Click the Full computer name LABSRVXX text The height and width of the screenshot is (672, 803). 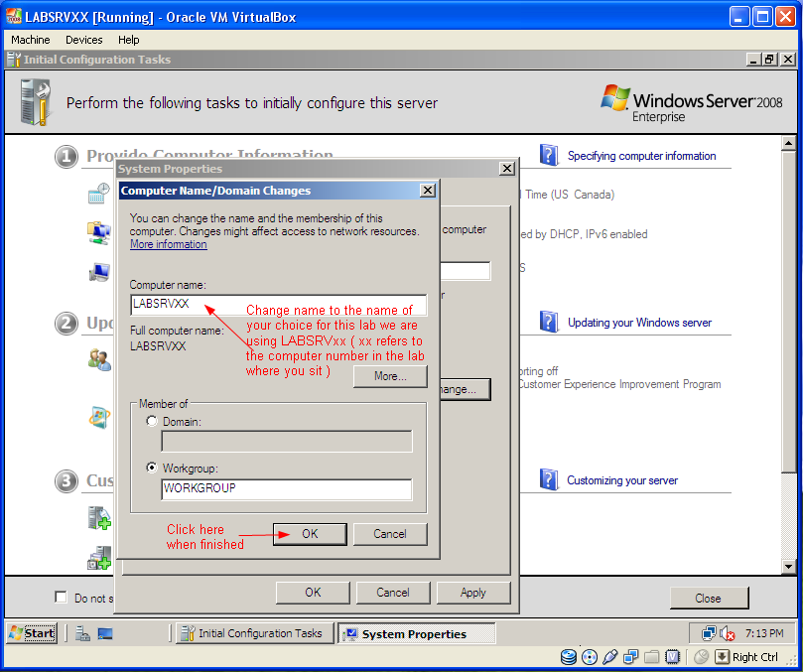(x=158, y=346)
